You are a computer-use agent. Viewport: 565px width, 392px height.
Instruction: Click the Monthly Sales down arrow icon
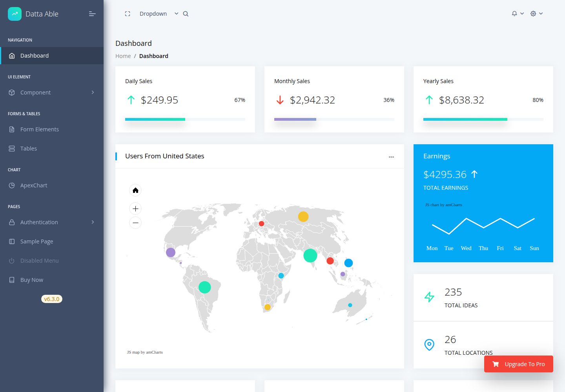tap(280, 100)
